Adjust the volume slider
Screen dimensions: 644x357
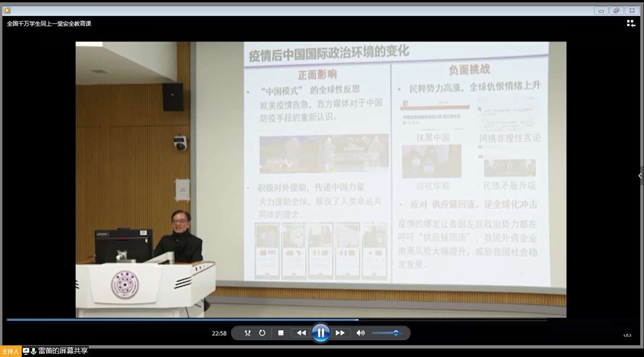point(395,333)
